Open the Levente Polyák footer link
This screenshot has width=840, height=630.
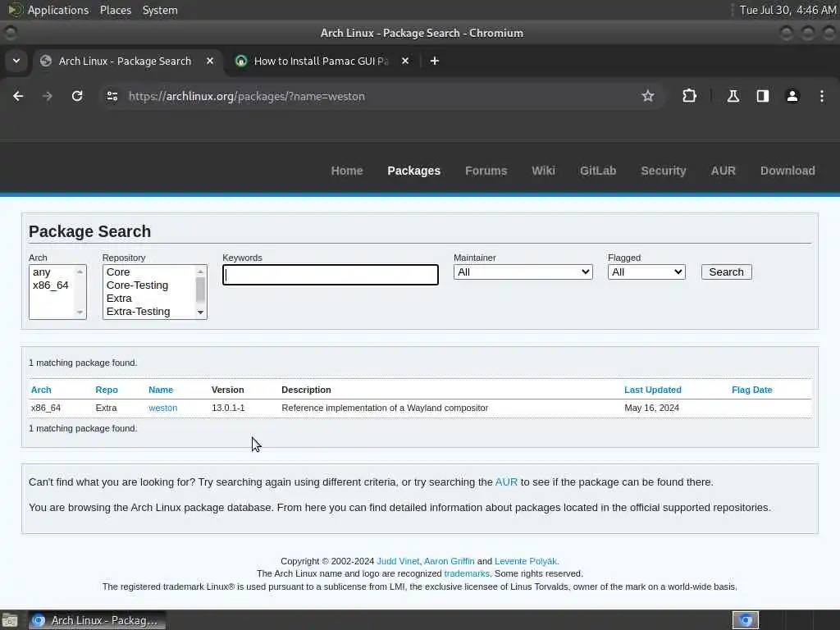tap(526, 561)
